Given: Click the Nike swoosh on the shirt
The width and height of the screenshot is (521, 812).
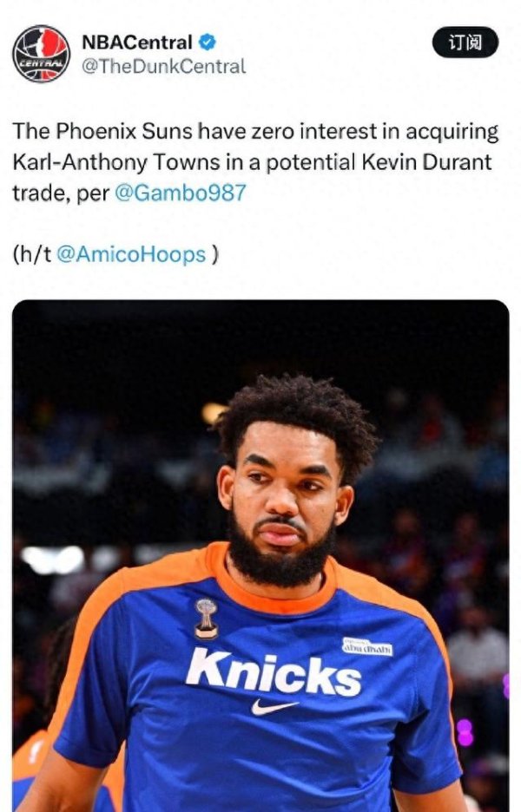Looking at the screenshot, I should point(274,706).
